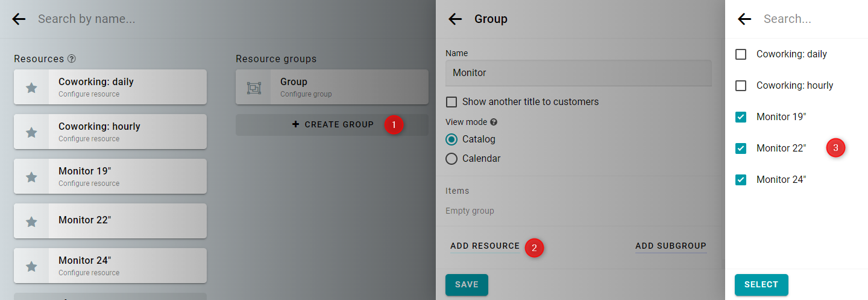Click the help icon next to Resources

tap(72, 59)
